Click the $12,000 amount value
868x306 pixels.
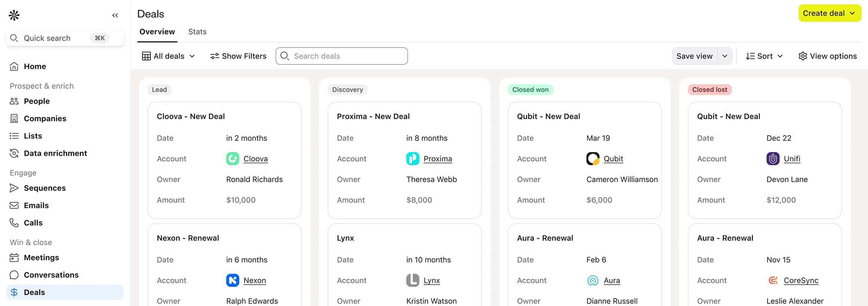[781, 200]
